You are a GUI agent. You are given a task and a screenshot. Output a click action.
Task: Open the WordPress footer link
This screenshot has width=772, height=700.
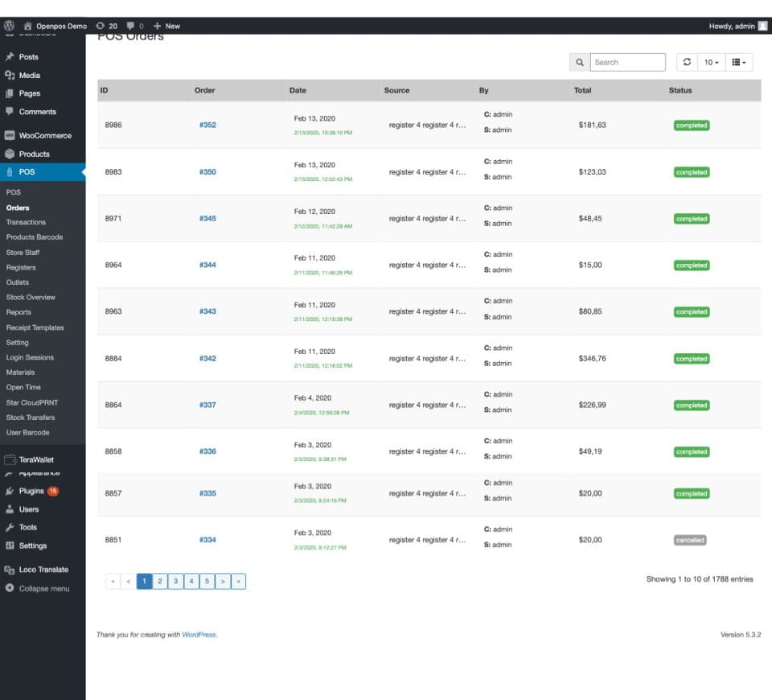tap(199, 635)
